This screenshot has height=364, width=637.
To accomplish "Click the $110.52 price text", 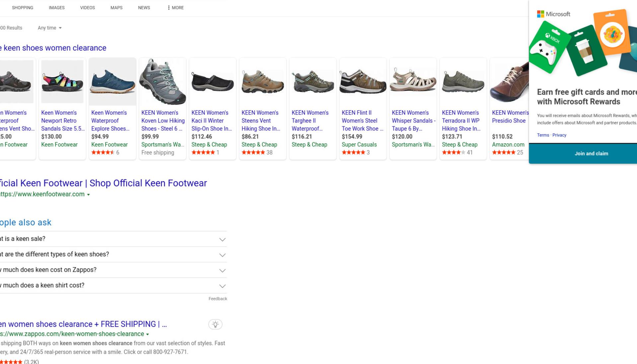I will tap(502, 137).
